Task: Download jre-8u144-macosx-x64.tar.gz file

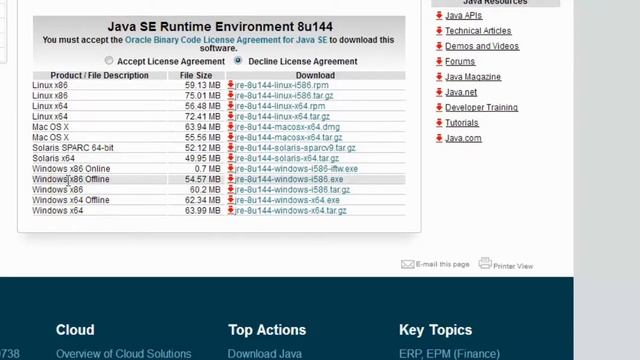Action: pos(289,138)
